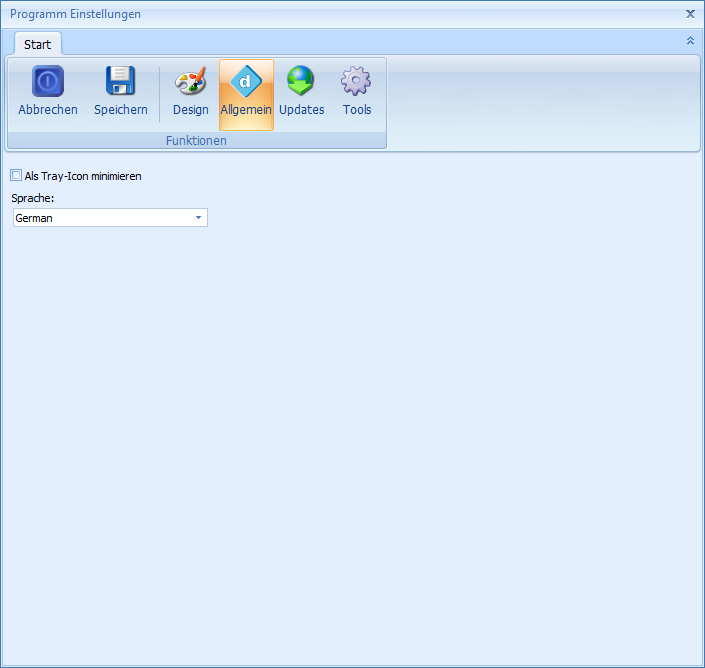Click the Updates text label
Image resolution: width=705 pixels, height=668 pixels.
[x=301, y=110]
